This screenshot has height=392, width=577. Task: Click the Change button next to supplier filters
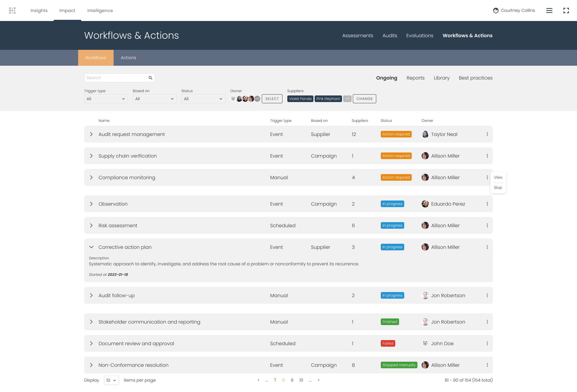(365, 98)
